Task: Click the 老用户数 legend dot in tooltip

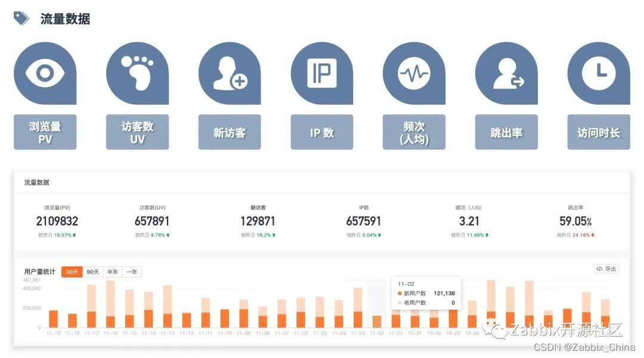Action: click(x=400, y=303)
